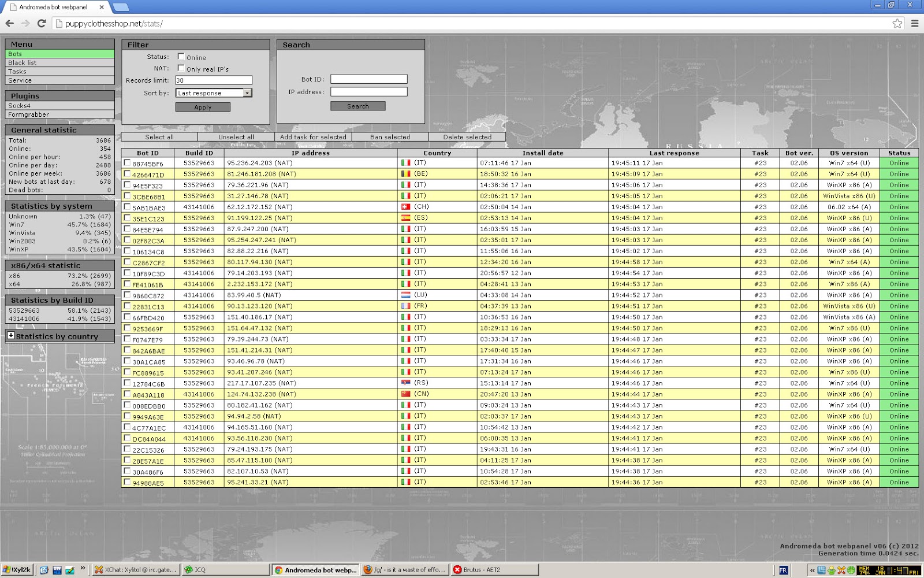Open the Tasks menu item

click(60, 72)
